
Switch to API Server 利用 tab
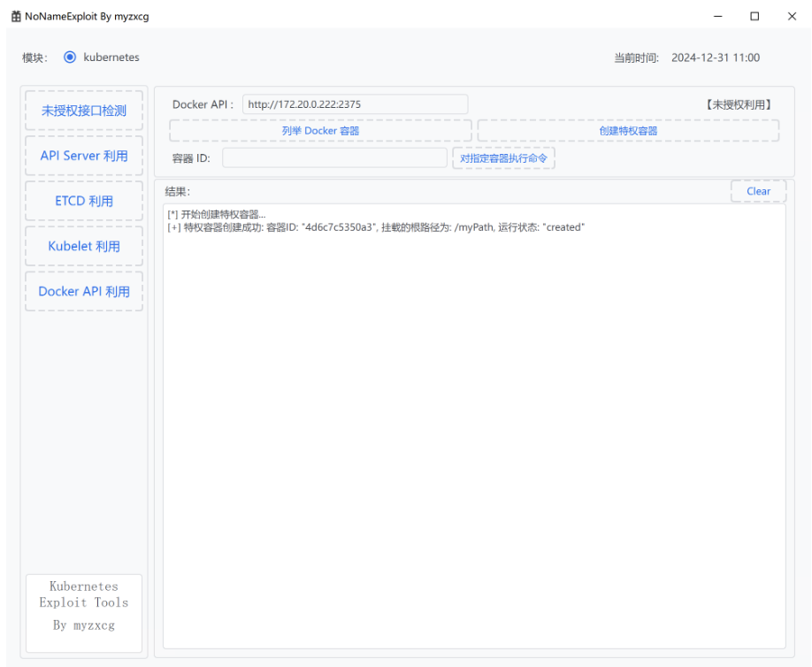click(x=84, y=156)
